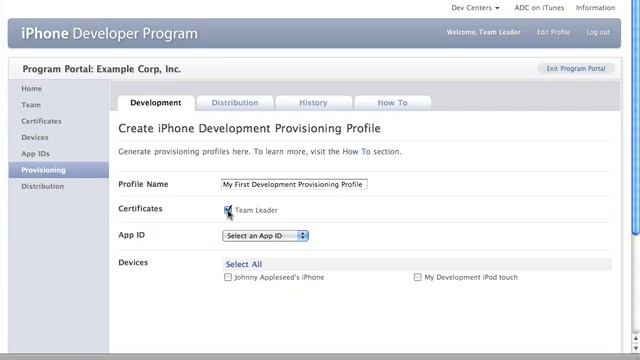
Task: Click Select All devices link
Action: pyautogui.click(x=244, y=264)
